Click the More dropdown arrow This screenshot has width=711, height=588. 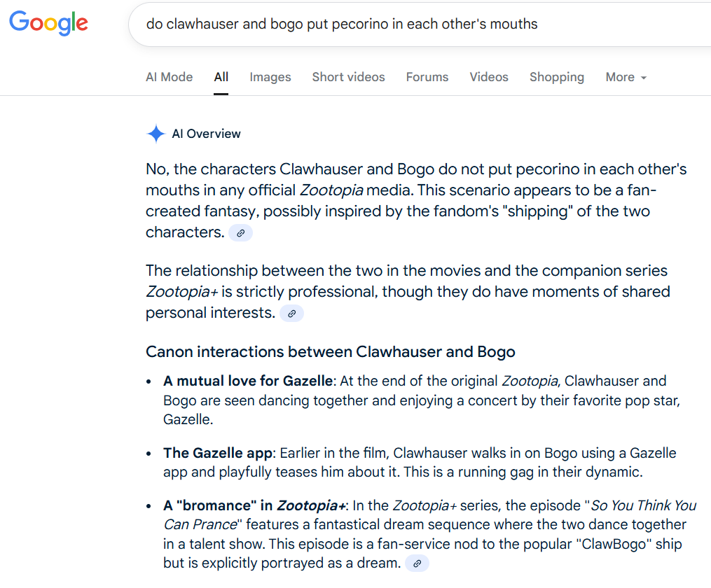click(x=644, y=78)
